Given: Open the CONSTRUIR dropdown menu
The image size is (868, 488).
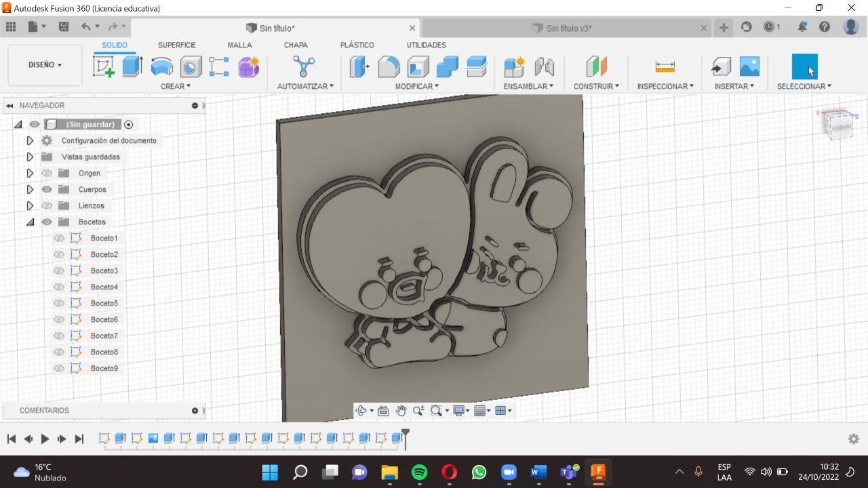Looking at the screenshot, I should [x=596, y=86].
